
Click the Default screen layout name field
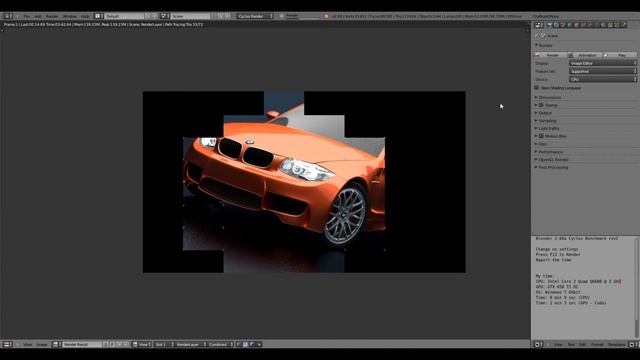click(124, 16)
